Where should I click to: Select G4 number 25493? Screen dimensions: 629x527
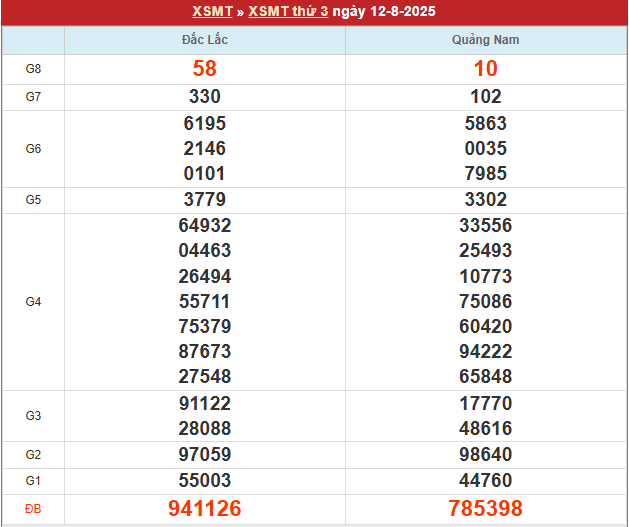pyautogui.click(x=485, y=251)
